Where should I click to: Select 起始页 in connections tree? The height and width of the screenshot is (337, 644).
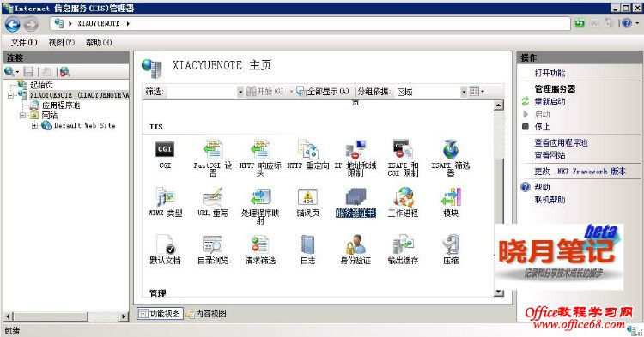pyautogui.click(x=41, y=85)
